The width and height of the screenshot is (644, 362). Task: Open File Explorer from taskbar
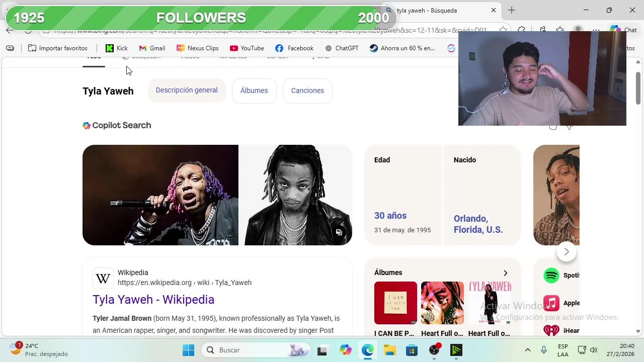tap(389, 350)
